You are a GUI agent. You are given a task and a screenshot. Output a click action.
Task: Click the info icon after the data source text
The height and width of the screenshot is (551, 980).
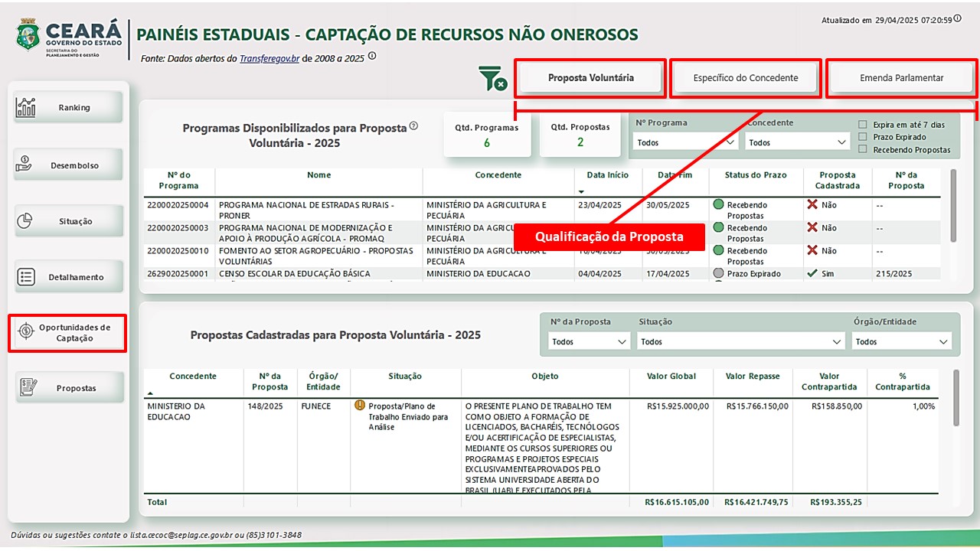tap(372, 56)
